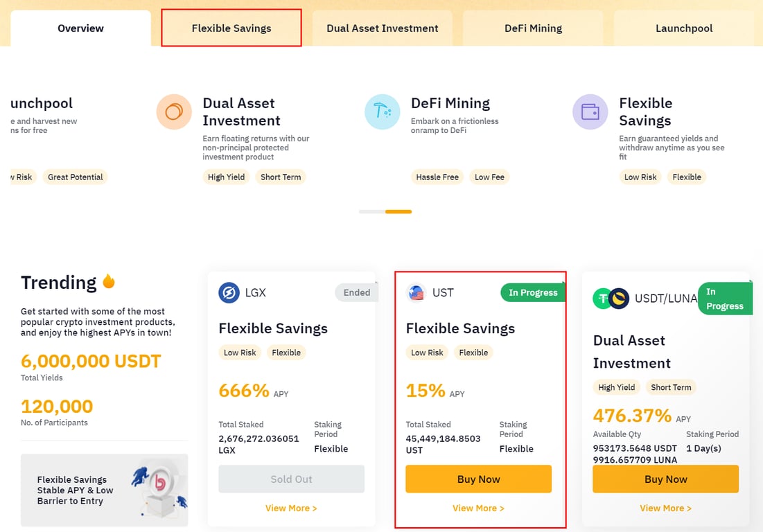Go to the DeFi Mining tab
This screenshot has width=763, height=532.
533,28
